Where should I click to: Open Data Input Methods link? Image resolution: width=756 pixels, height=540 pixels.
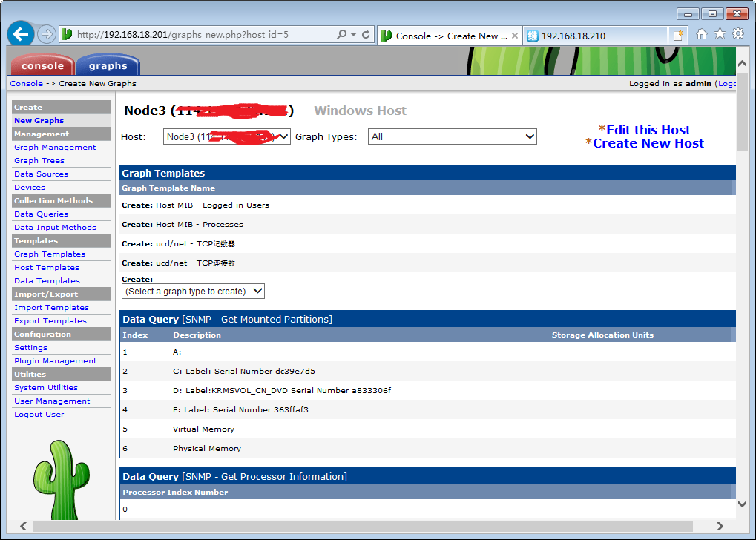[55, 227]
